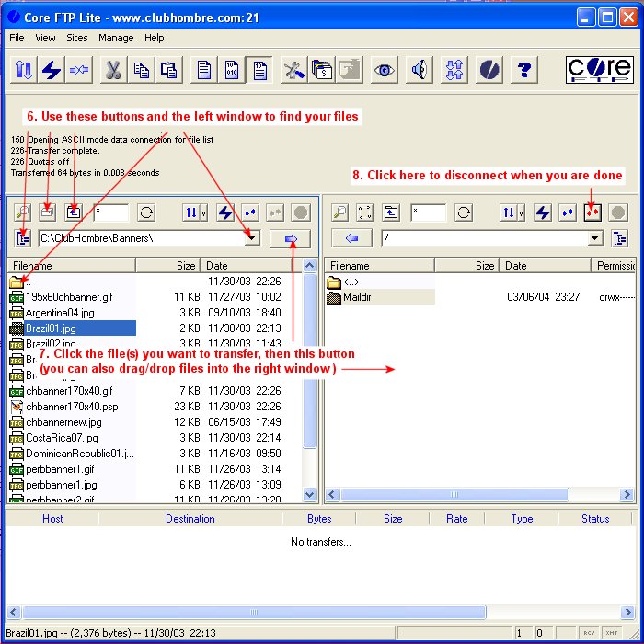Select ASCII transfer mode text page icon
644x644 pixels.
click(x=203, y=70)
